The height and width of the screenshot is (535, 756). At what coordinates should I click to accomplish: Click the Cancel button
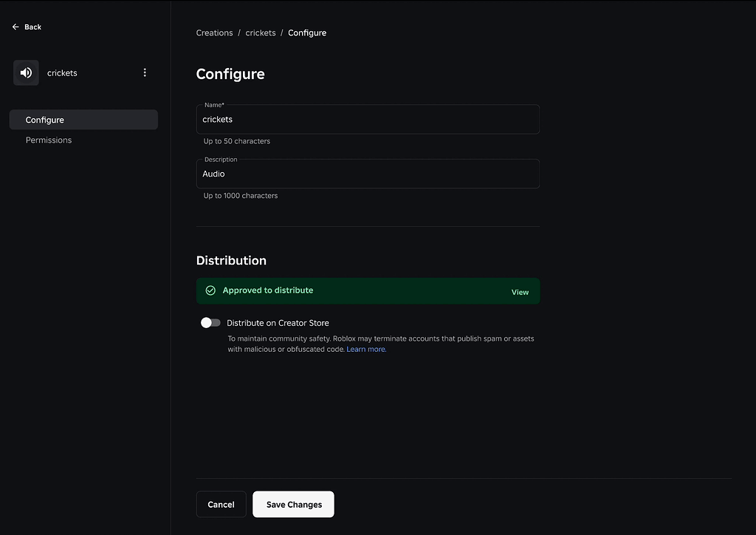coord(221,504)
